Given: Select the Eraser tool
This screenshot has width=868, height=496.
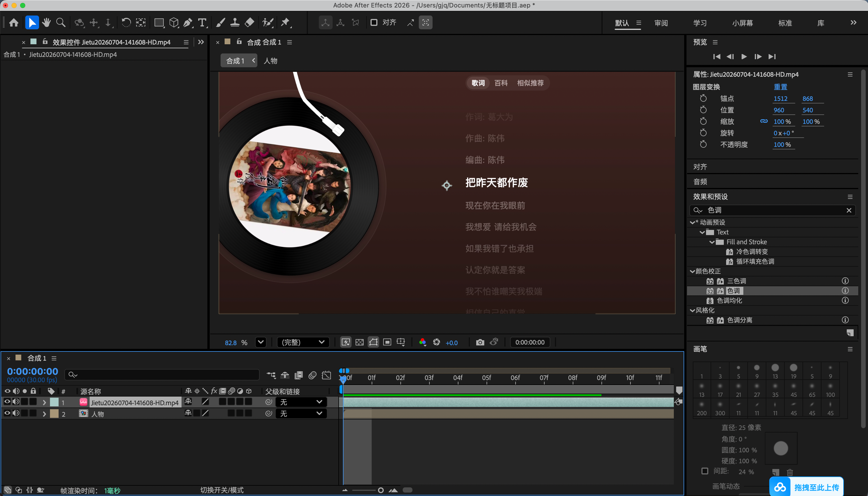Looking at the screenshot, I should [x=250, y=23].
